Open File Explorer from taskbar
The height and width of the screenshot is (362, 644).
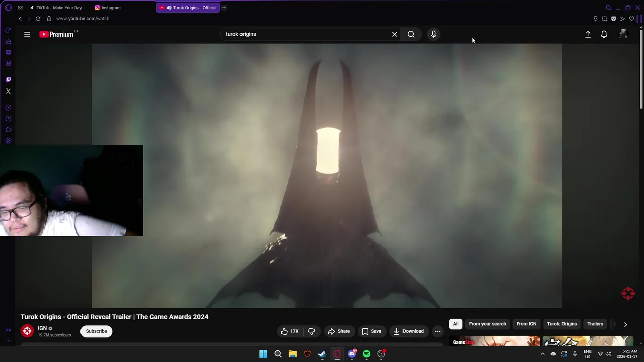293,354
